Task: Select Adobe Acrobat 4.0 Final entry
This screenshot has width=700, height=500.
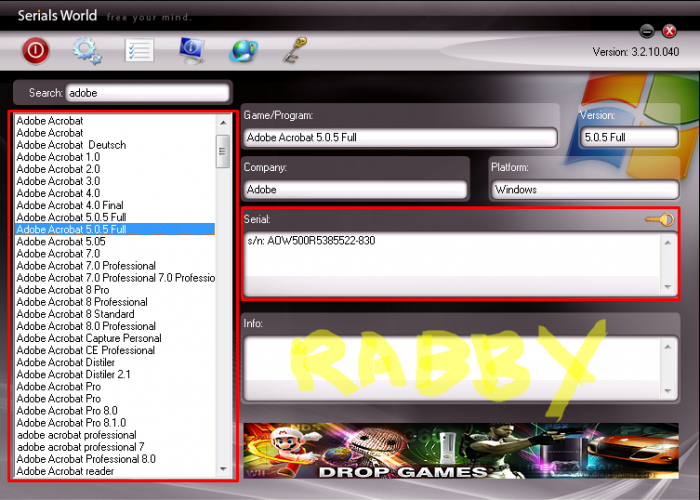Action: click(x=115, y=205)
